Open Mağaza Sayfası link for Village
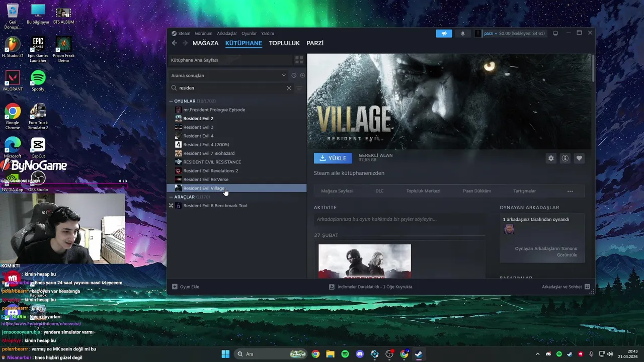 337,191
